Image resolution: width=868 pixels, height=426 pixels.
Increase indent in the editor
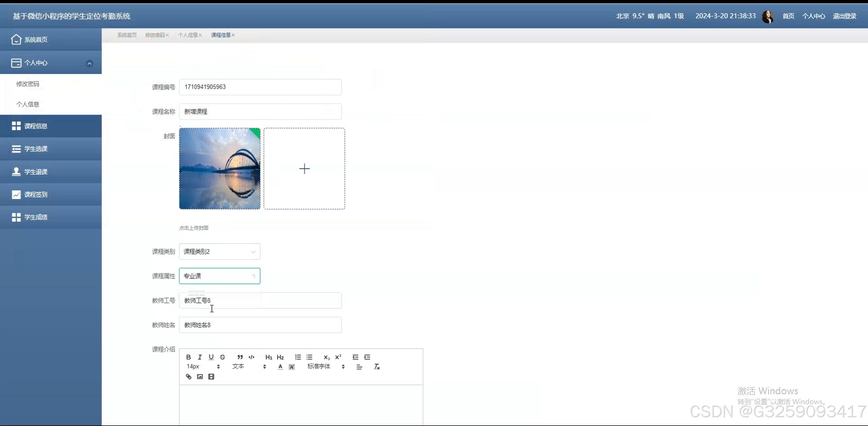pyautogui.click(x=367, y=357)
